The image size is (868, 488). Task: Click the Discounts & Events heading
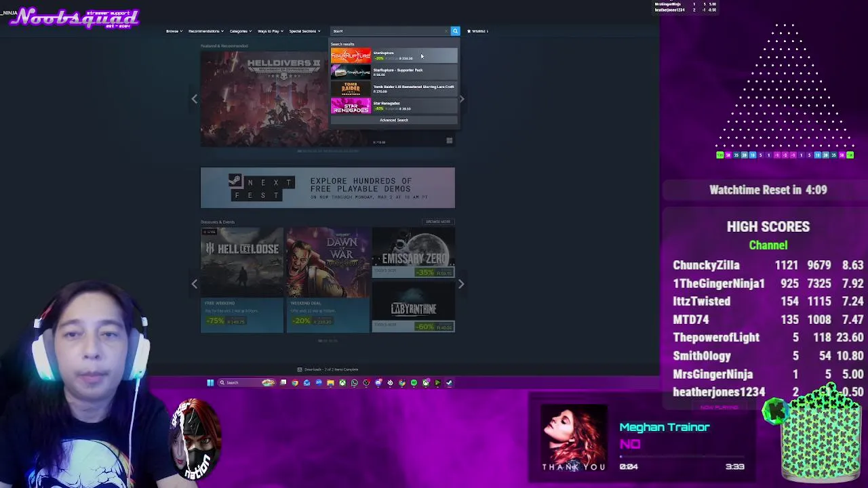pos(218,222)
